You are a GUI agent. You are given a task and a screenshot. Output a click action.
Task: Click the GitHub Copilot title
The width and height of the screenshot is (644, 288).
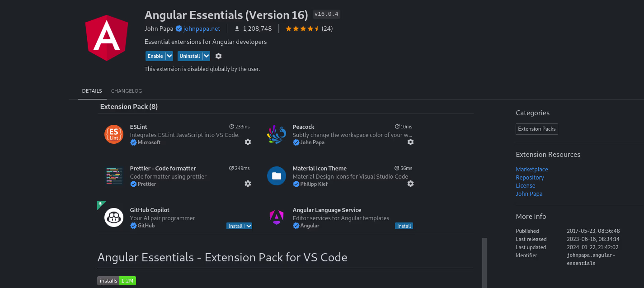(150, 210)
